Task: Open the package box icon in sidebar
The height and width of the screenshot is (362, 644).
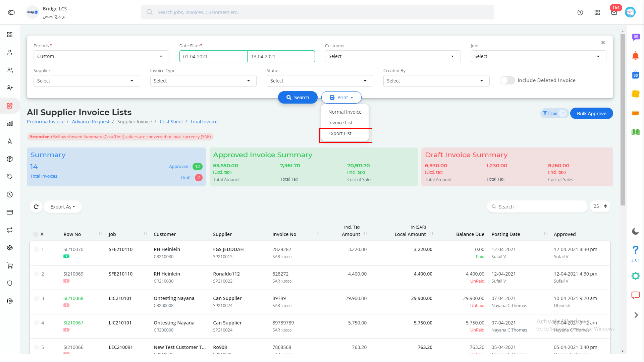Action: [x=10, y=159]
